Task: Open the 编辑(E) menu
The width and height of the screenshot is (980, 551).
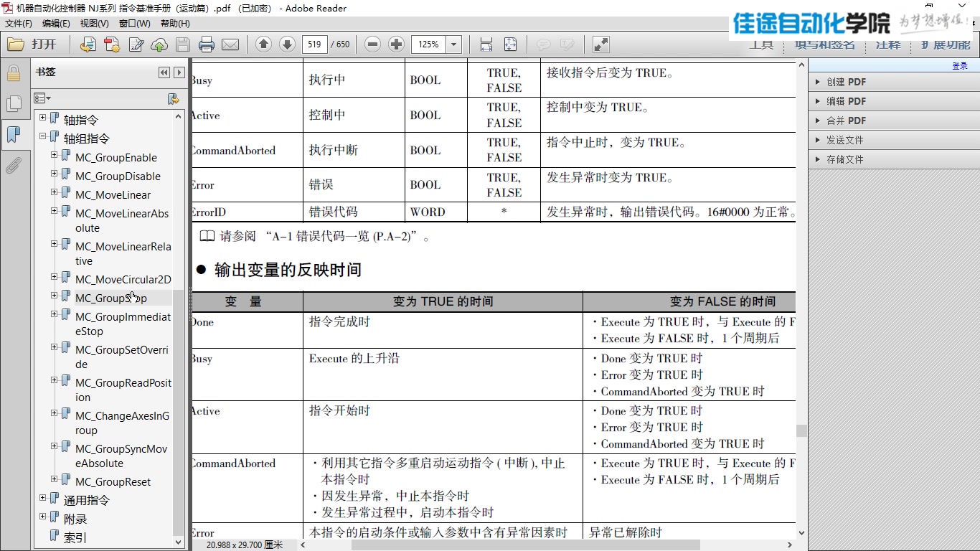Action: (56, 24)
